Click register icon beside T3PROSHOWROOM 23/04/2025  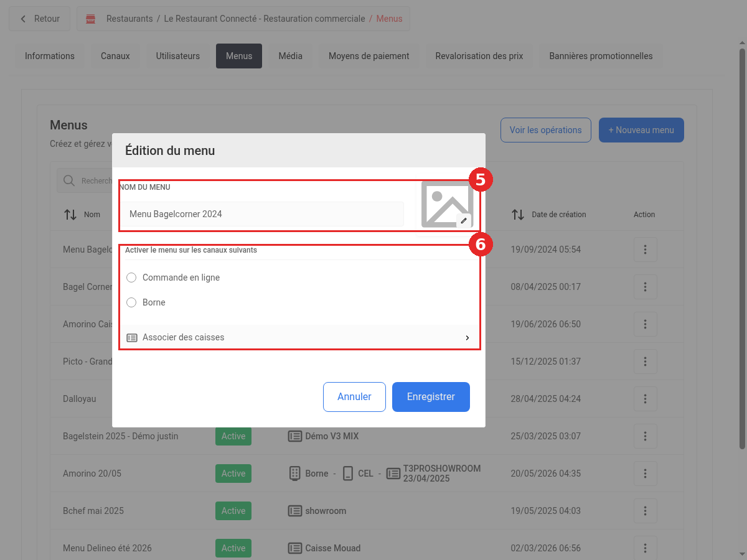[x=393, y=474]
